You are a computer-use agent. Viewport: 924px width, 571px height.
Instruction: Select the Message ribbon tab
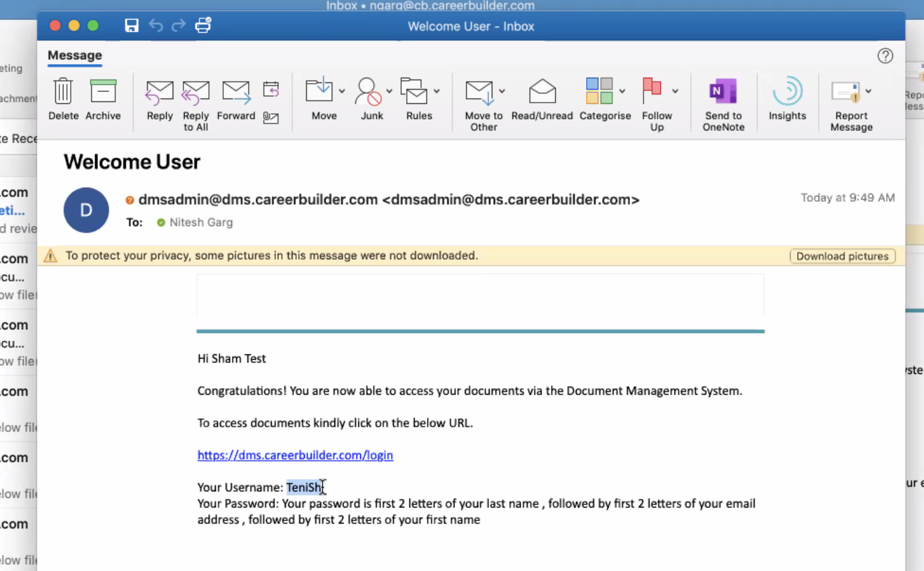(75, 55)
